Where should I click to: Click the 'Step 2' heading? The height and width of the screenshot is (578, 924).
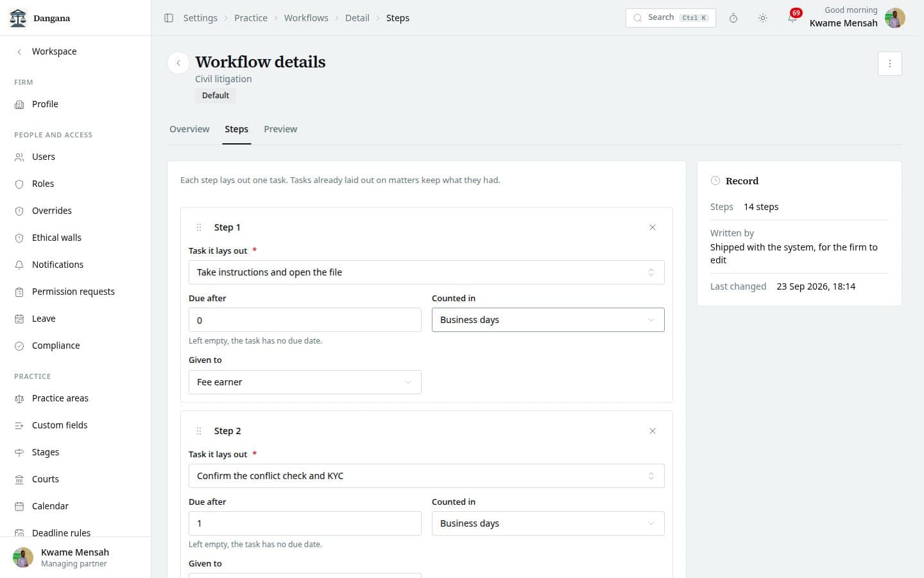click(228, 431)
